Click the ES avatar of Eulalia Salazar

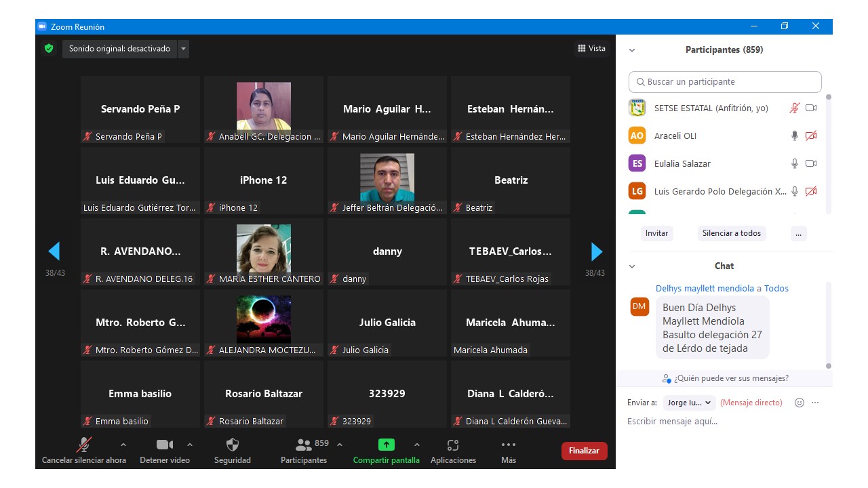pyautogui.click(x=637, y=163)
